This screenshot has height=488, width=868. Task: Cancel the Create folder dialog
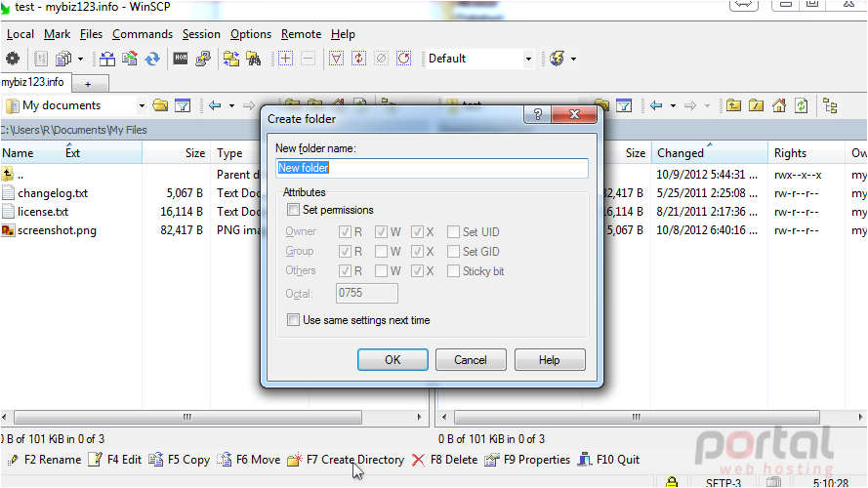coord(471,359)
